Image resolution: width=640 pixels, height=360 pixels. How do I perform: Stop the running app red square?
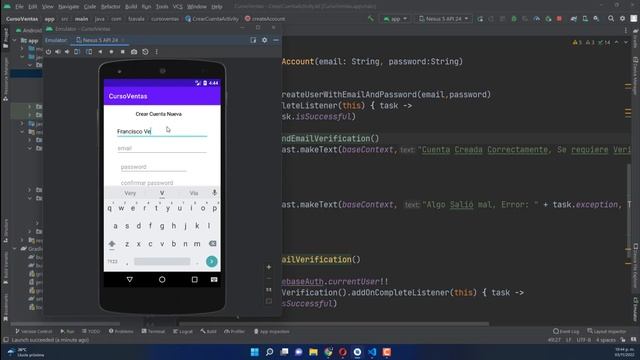pos(559,19)
